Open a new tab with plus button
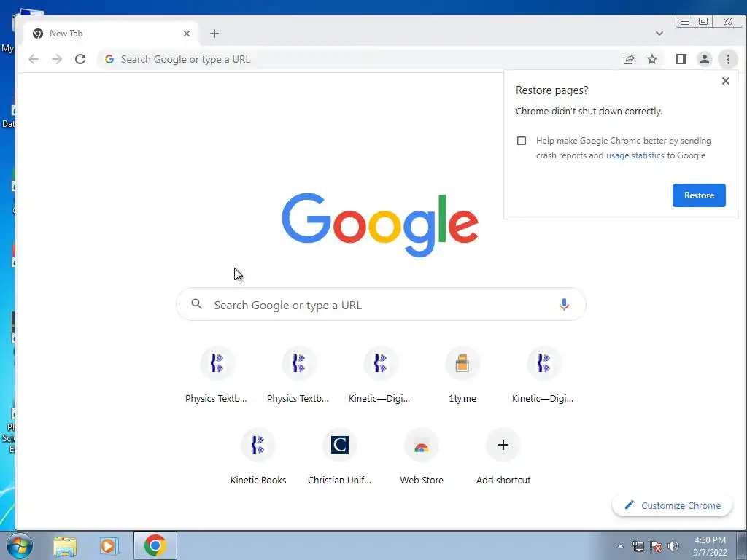The height and width of the screenshot is (560, 747). pyautogui.click(x=214, y=34)
